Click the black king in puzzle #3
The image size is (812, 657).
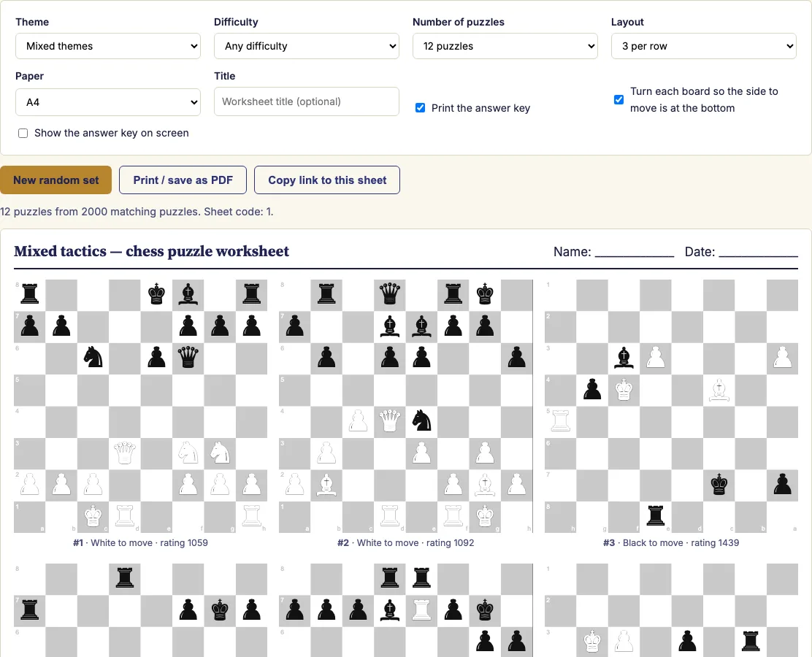719,485
